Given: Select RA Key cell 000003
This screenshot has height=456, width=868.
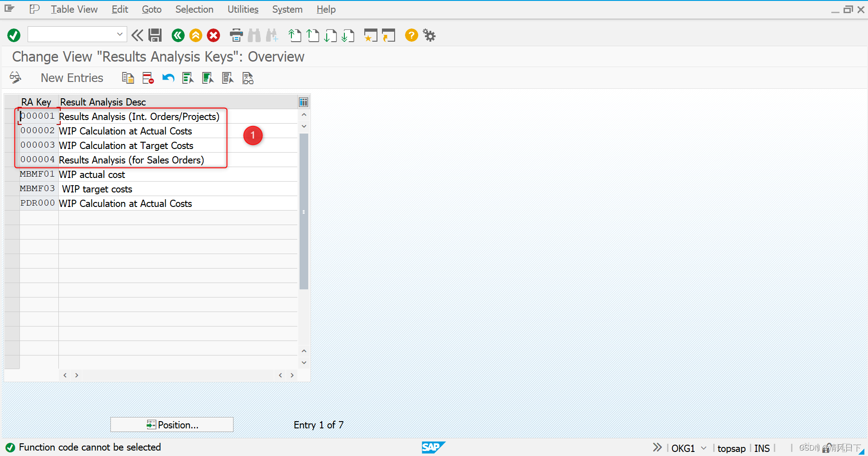Looking at the screenshot, I should [38, 145].
